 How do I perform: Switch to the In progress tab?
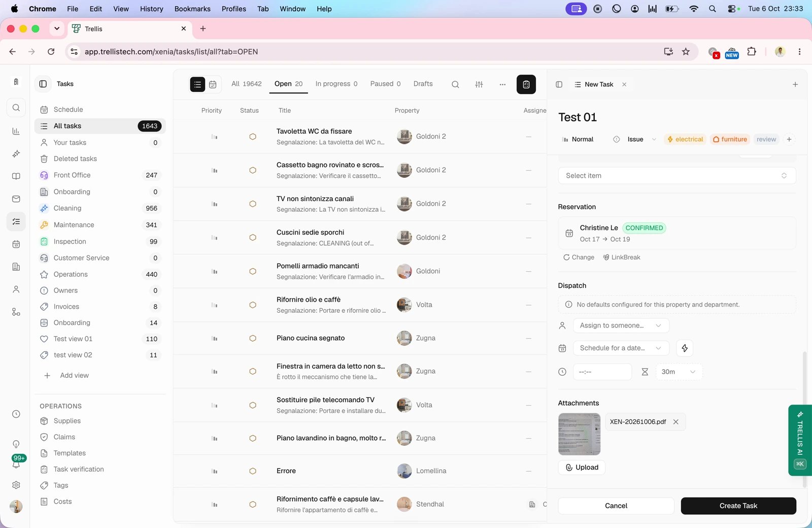point(336,84)
